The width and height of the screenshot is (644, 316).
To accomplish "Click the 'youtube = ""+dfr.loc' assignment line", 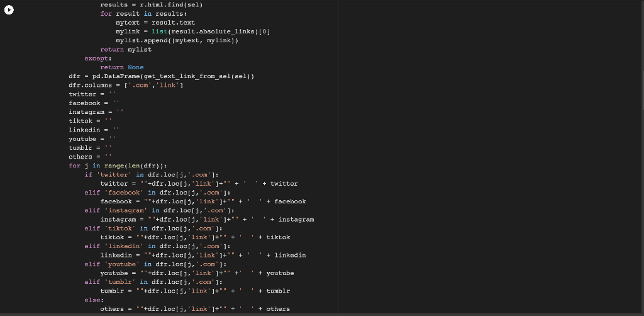I will tap(197, 273).
